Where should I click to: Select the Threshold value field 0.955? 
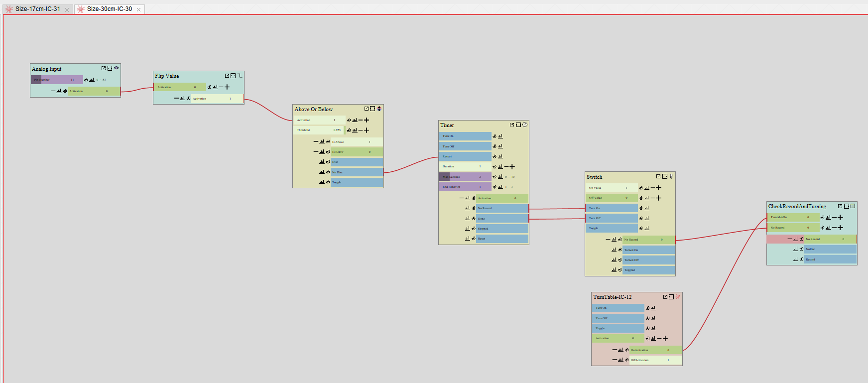click(x=319, y=130)
